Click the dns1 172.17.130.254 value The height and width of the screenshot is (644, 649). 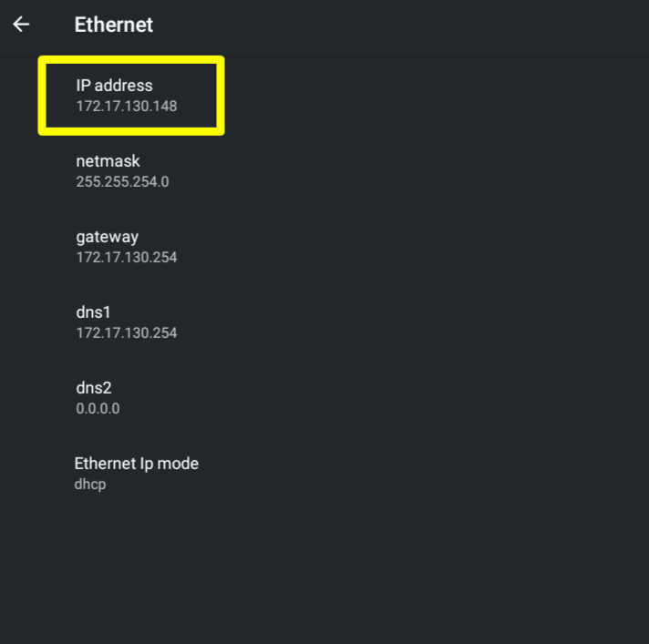126,333
